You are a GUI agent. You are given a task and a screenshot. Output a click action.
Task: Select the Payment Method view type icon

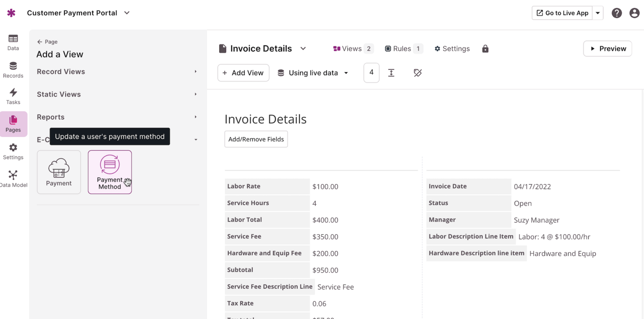(109, 172)
